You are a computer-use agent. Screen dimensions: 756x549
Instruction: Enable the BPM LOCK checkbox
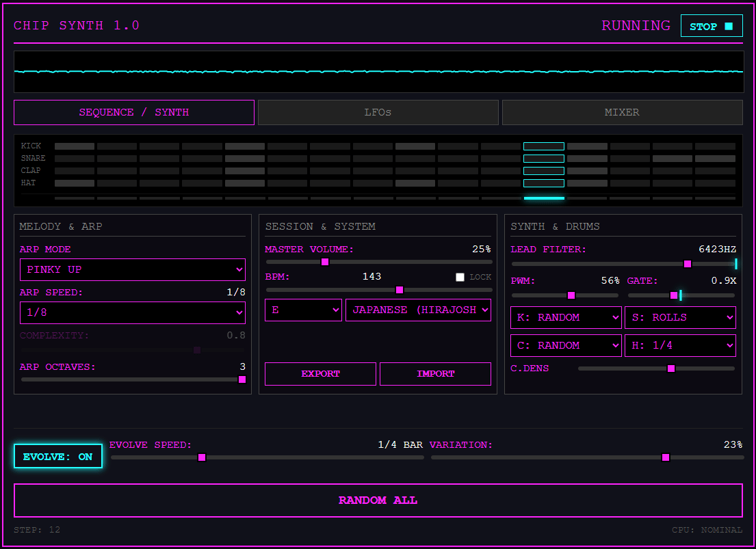(x=460, y=278)
